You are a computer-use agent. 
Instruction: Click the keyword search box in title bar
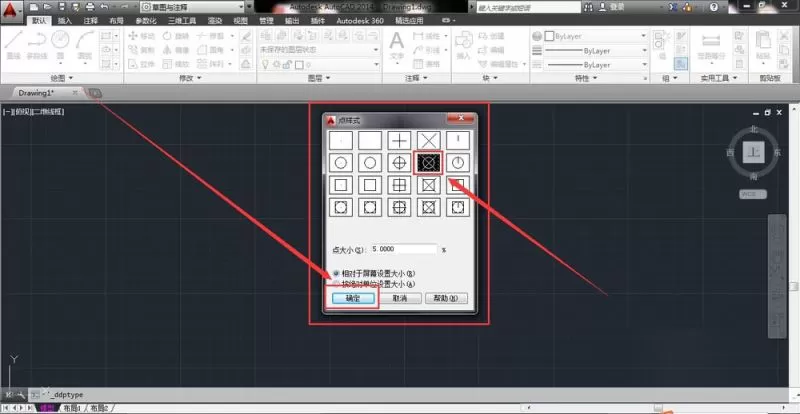click(x=529, y=7)
